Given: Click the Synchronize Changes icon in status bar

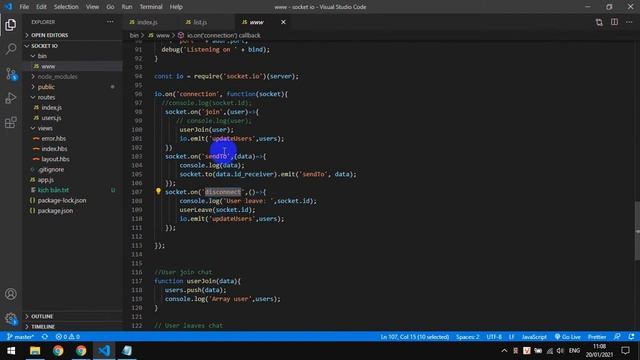Looking at the screenshot, I should pyautogui.click(x=45, y=337).
